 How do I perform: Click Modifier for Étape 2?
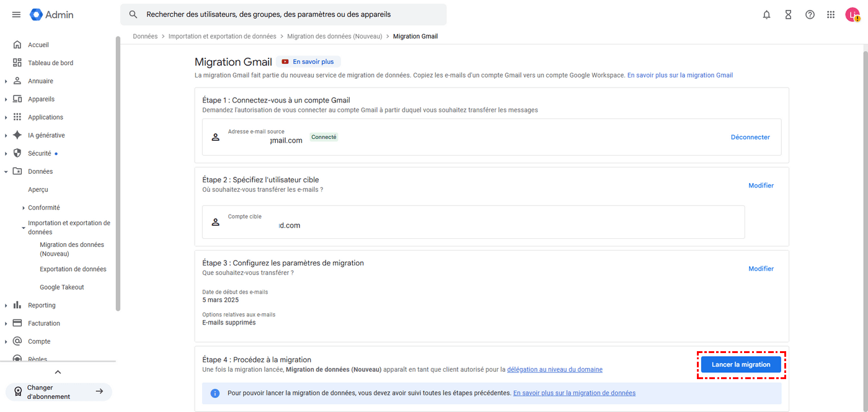coord(761,186)
